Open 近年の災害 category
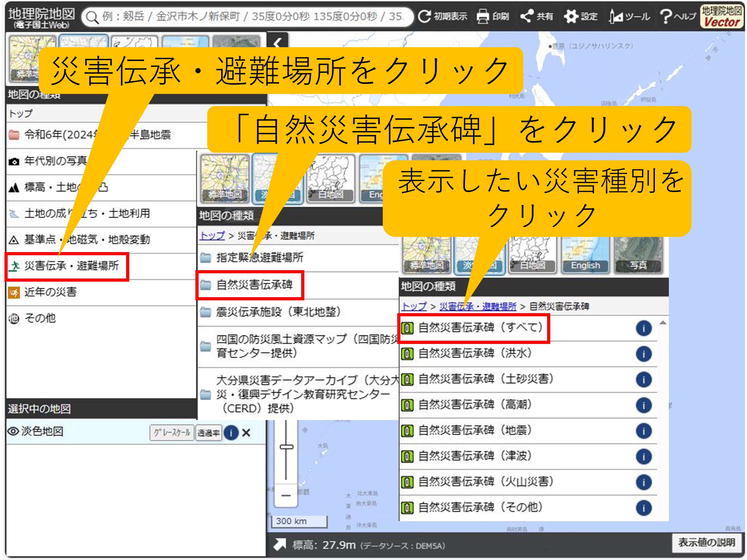 tap(101, 292)
